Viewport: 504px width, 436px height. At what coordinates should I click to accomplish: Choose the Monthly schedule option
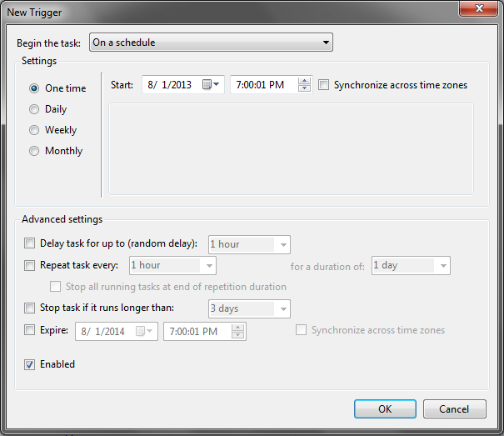tap(34, 151)
